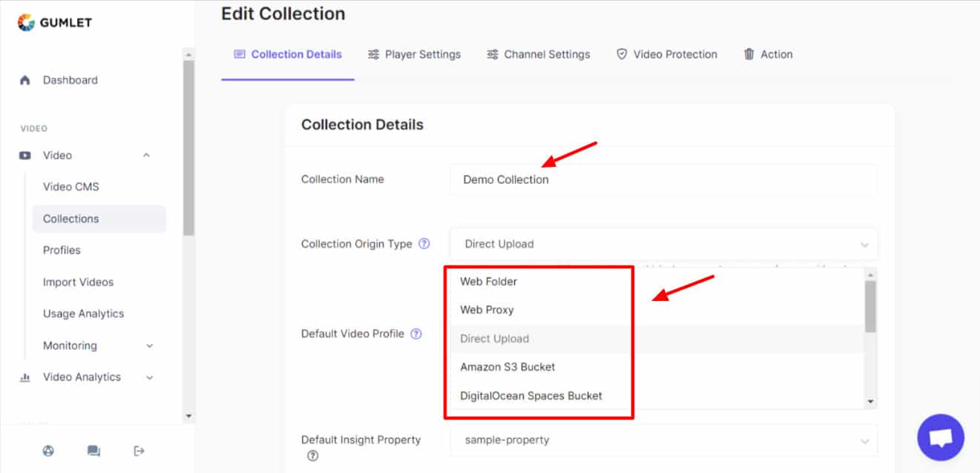
Task: Open the messages icon in sidebar footer
Action: tap(93, 451)
